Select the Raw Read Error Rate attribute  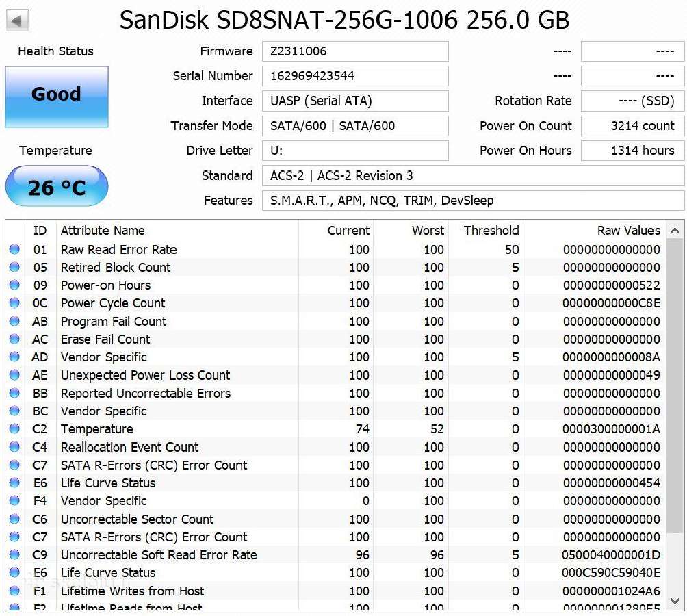[336, 249]
